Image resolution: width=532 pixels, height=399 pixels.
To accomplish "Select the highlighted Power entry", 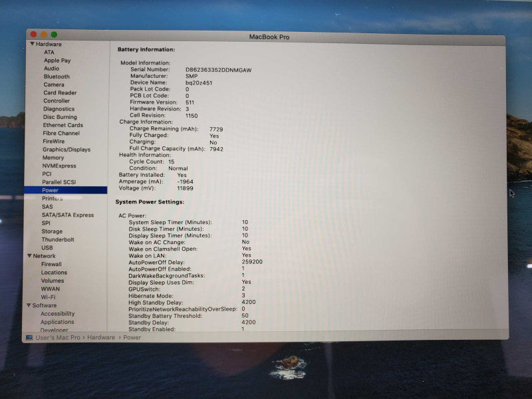I will pyautogui.click(x=66, y=190).
